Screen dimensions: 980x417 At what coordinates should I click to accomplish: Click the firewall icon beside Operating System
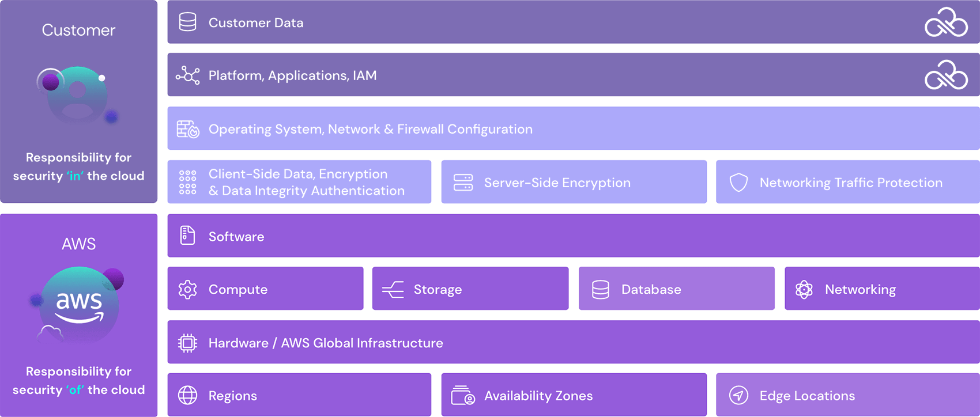tap(187, 129)
